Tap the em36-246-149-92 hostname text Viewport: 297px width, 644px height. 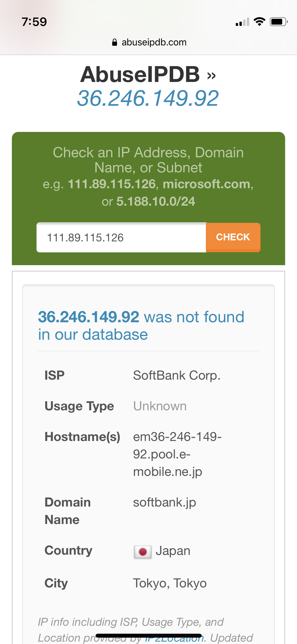click(x=177, y=454)
